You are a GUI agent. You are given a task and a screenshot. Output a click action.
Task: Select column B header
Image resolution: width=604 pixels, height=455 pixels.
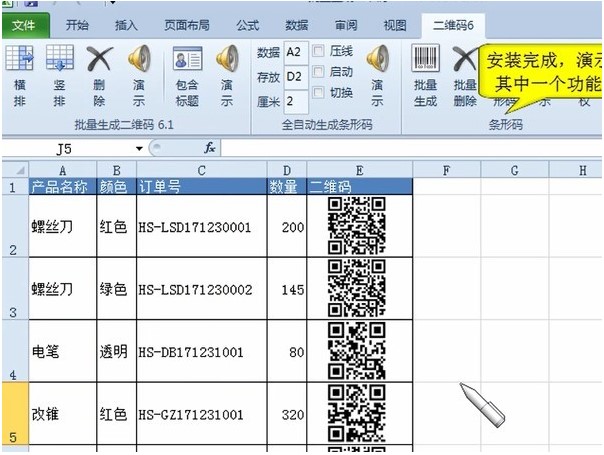(x=117, y=170)
